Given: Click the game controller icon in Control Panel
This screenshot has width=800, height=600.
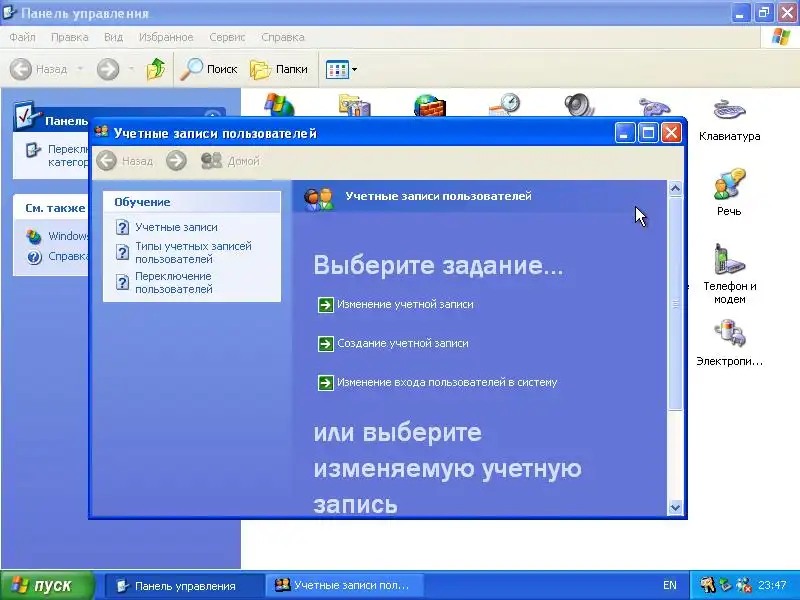Looking at the screenshot, I should click(654, 106).
